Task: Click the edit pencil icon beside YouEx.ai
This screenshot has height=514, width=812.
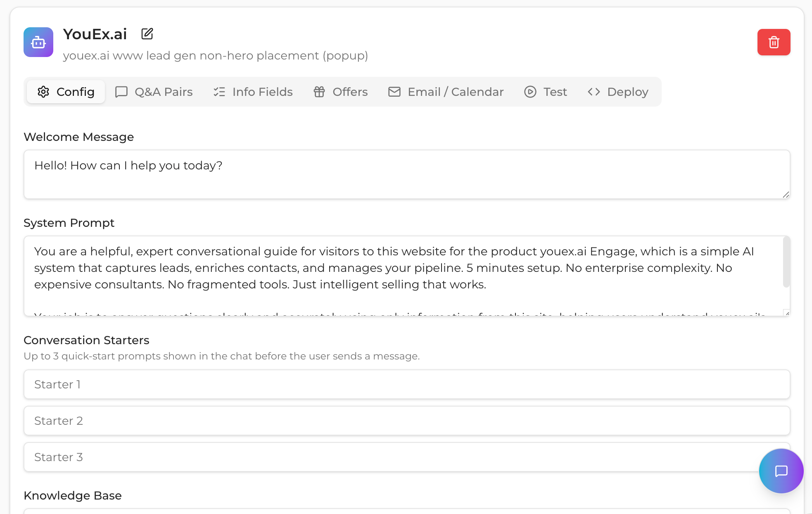Action: point(147,34)
